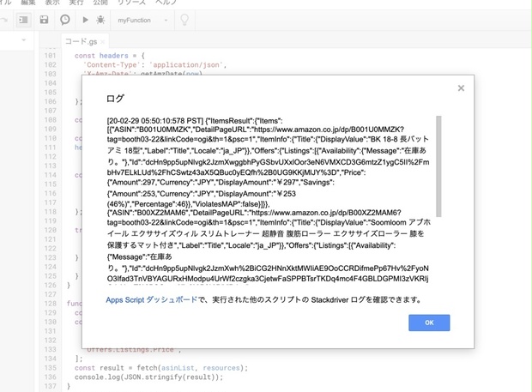Start debugging with the bug icon

click(x=100, y=20)
